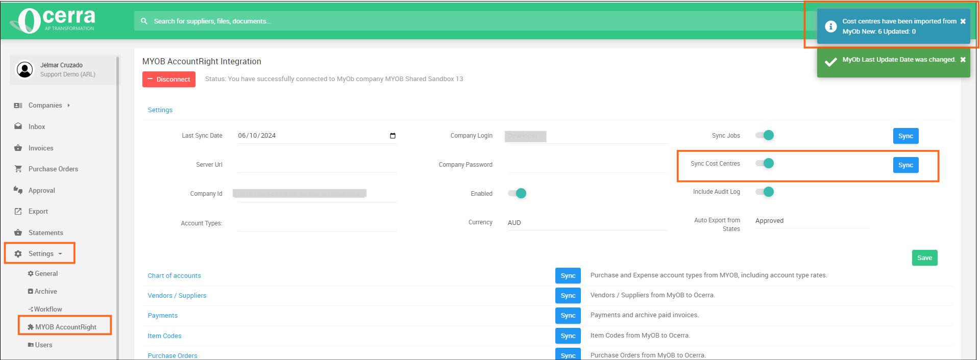Click the Archive box icon
The image size is (980, 360).
click(31, 292)
